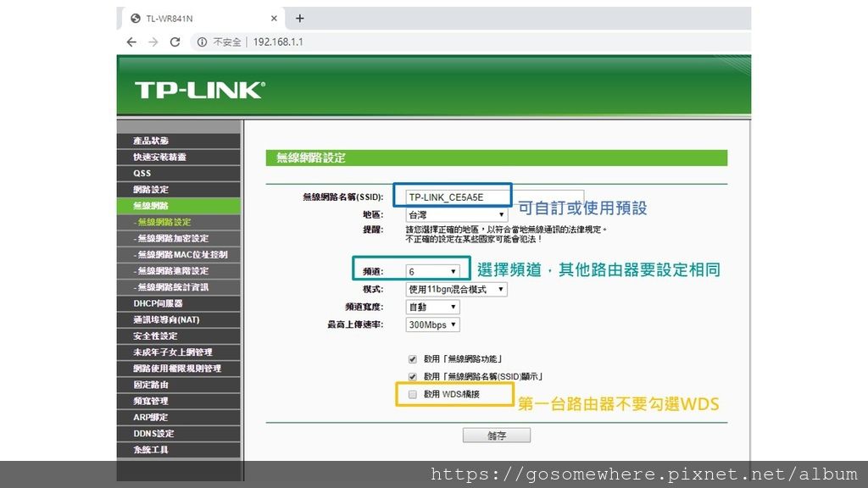Go back in browser history
This screenshot has height=488, width=868.
point(131,42)
